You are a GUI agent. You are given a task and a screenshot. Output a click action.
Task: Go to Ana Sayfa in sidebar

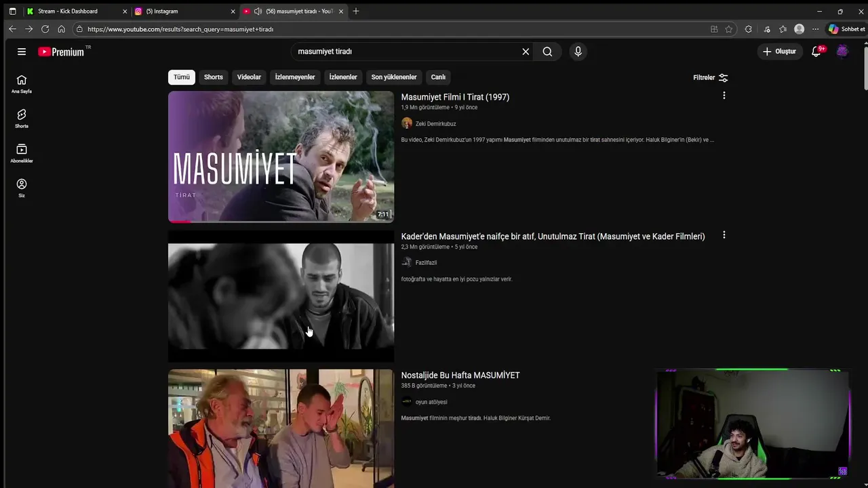22,84
